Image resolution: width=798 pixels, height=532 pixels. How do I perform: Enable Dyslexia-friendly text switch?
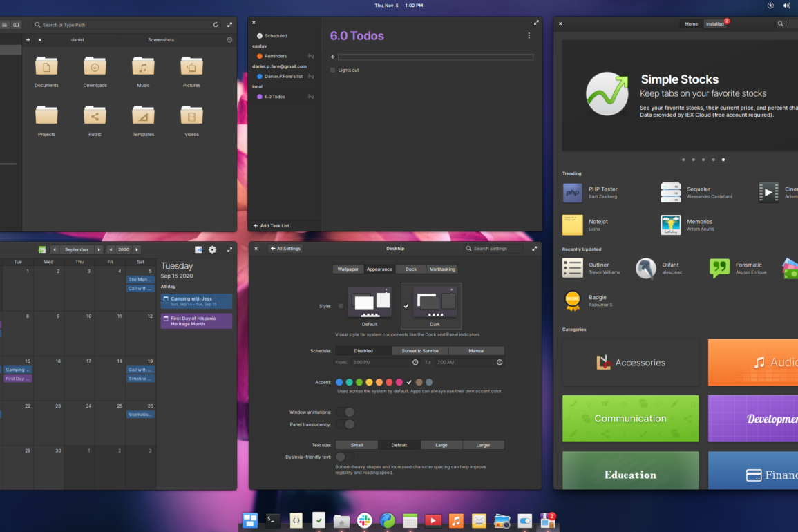click(345, 457)
